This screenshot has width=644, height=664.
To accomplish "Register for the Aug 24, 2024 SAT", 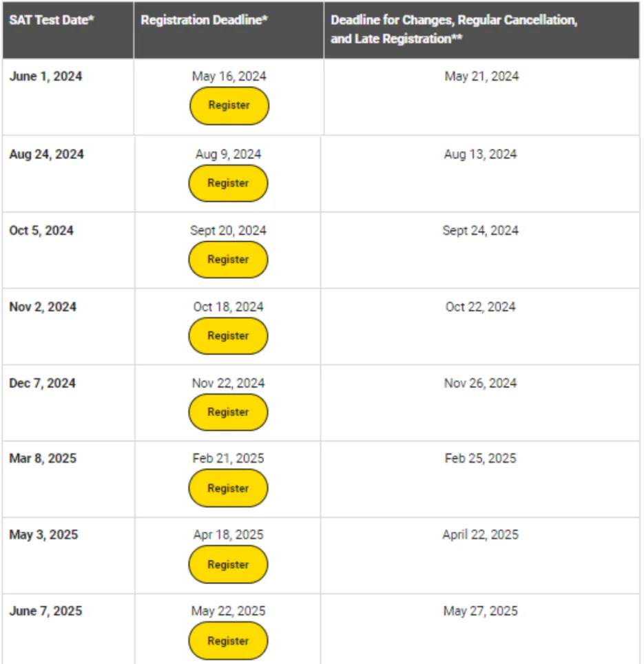I will [228, 183].
